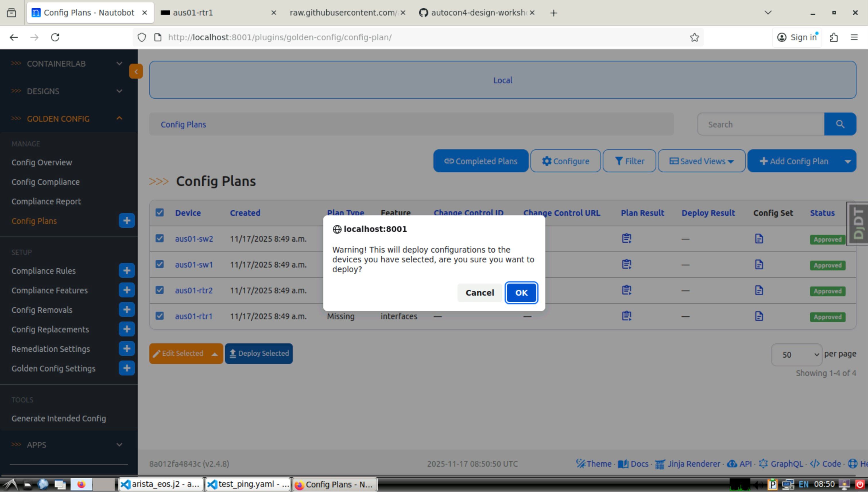Bookmark this page with the star icon
This screenshot has height=492, width=868.
[694, 37]
